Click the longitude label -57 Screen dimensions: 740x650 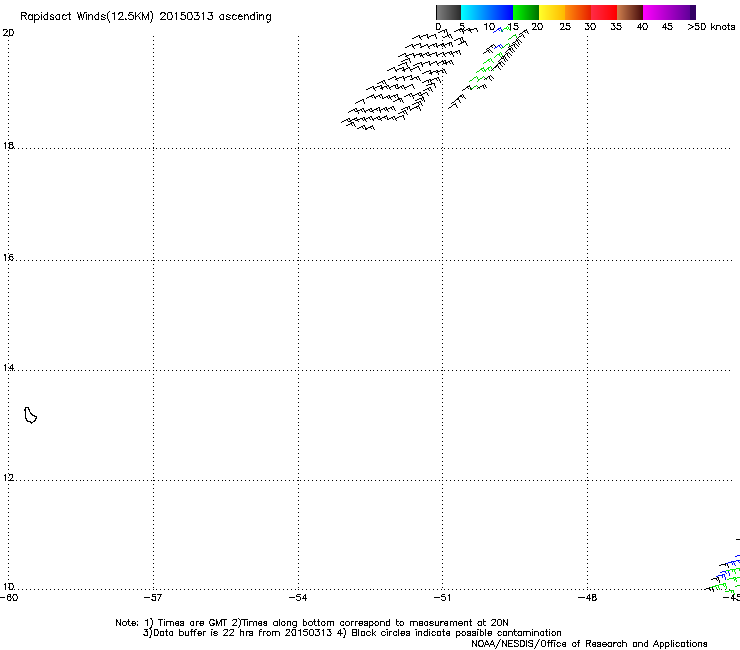(153, 598)
